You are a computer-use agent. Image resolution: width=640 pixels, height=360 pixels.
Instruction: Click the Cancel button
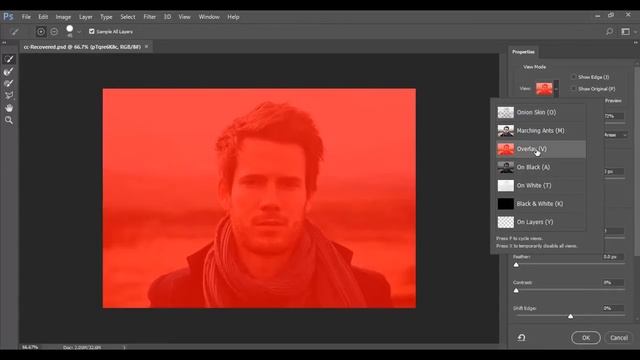point(619,338)
